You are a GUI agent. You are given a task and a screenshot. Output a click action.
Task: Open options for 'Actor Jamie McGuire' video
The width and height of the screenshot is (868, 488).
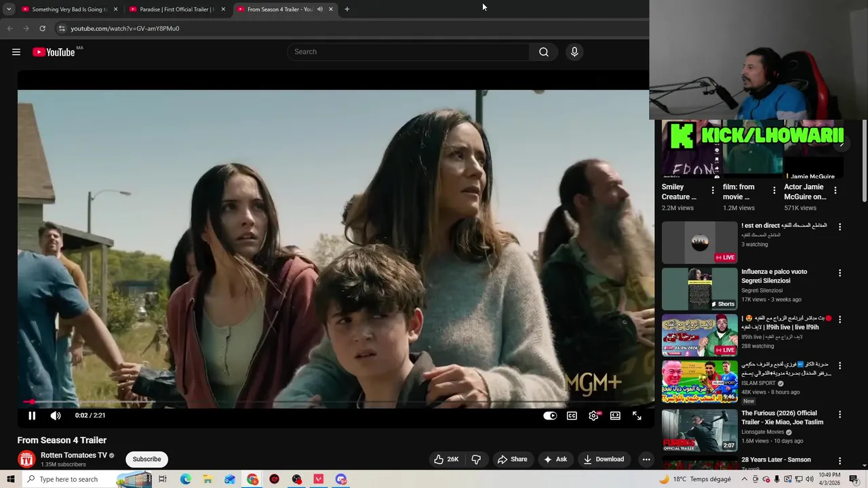click(x=835, y=190)
